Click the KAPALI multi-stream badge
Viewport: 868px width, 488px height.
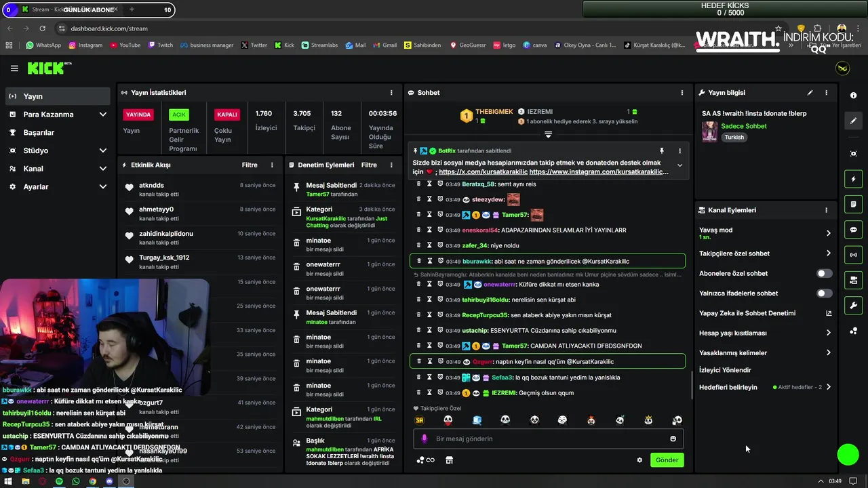(x=226, y=115)
